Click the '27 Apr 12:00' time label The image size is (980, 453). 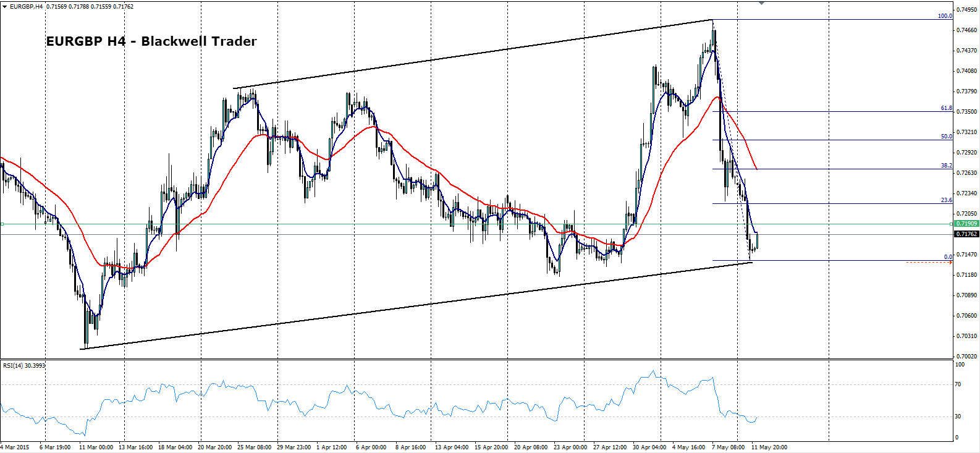click(610, 447)
